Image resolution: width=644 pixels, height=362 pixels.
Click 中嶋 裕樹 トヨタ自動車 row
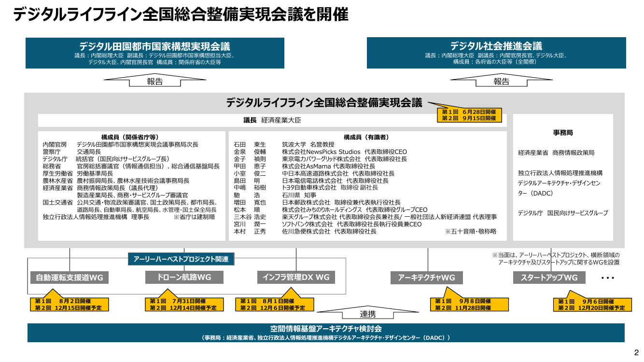click(x=306, y=188)
